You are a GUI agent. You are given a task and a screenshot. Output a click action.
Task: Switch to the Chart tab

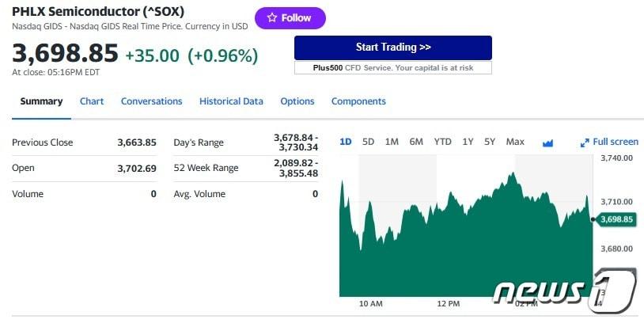[x=92, y=101]
